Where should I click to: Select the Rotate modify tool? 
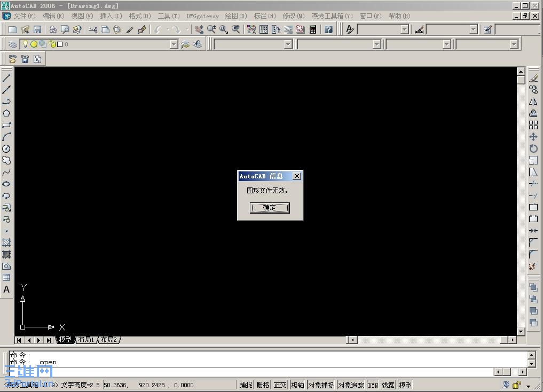pyautogui.click(x=533, y=148)
